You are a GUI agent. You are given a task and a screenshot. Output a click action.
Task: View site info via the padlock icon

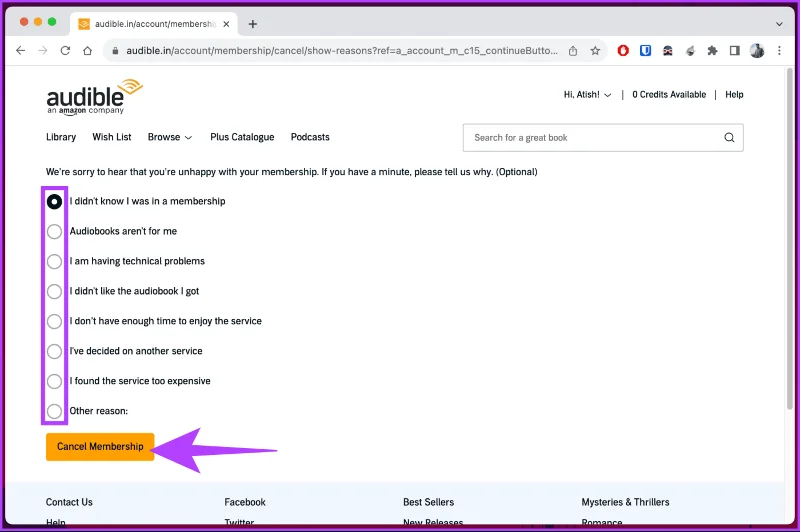(115, 50)
